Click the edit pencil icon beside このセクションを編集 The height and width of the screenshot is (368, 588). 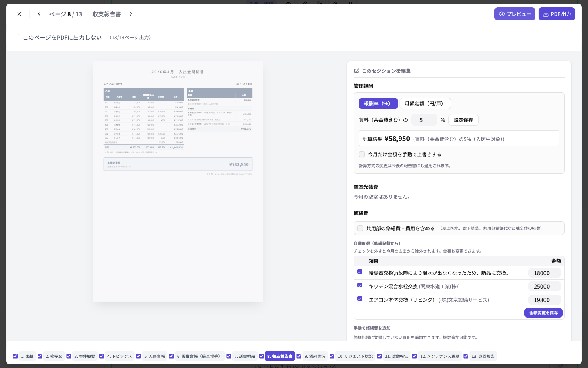click(x=356, y=71)
